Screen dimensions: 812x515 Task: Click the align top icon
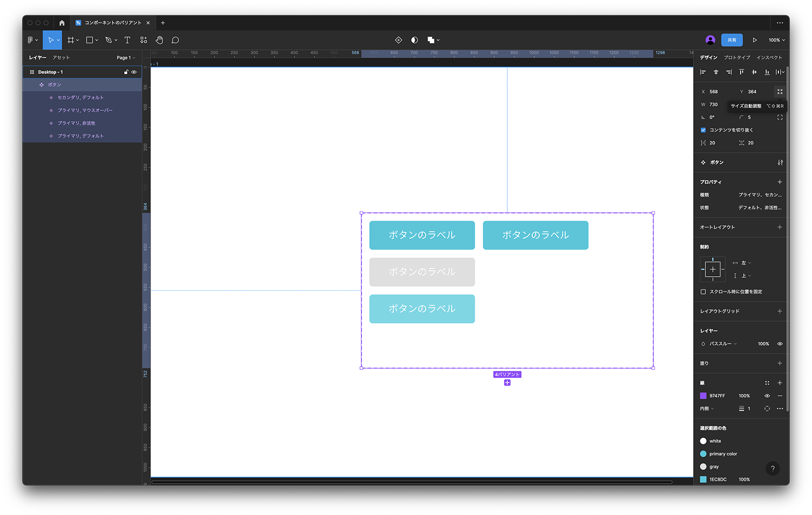[742, 72]
